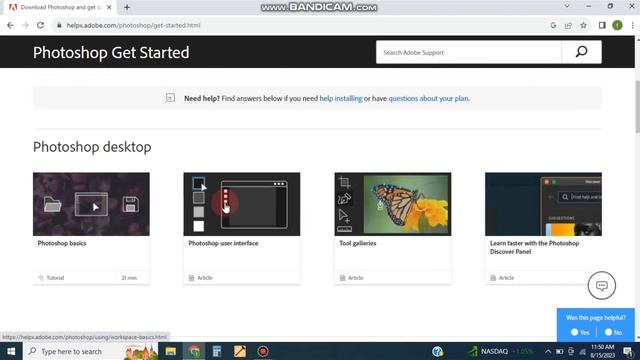Click Photoshop basics title
Image resolution: width=640 pixels, height=360 pixels.
[62, 243]
